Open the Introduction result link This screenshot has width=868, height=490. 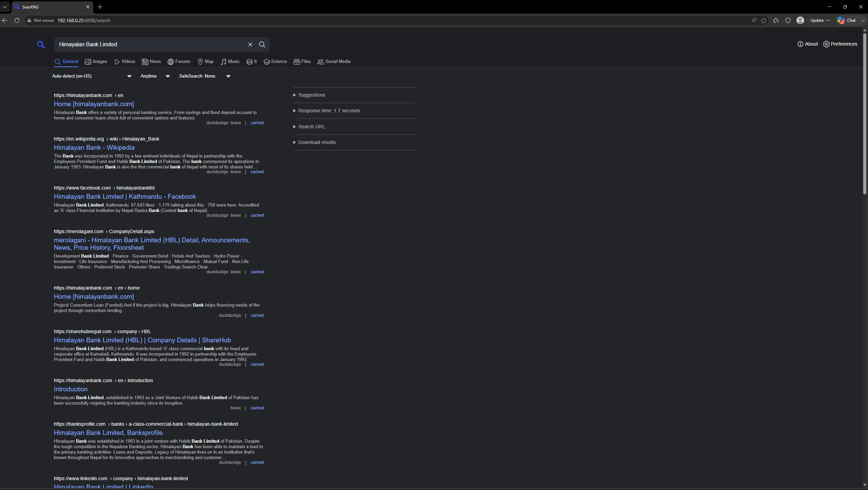point(71,389)
